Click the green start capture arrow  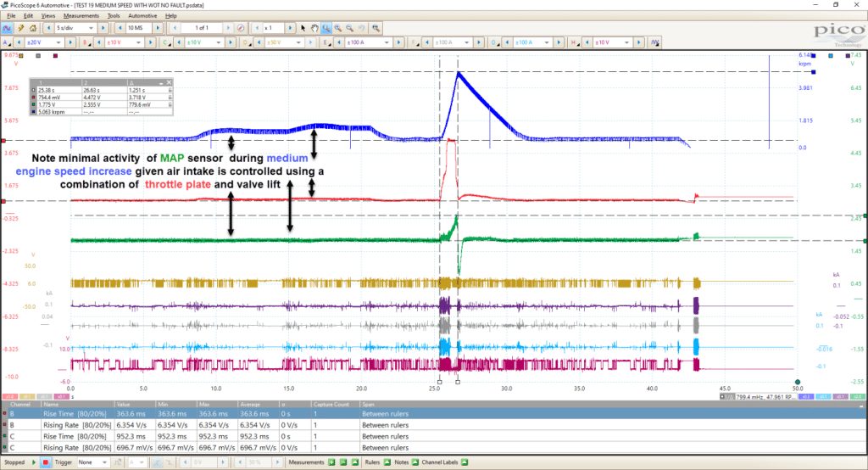(x=34, y=462)
